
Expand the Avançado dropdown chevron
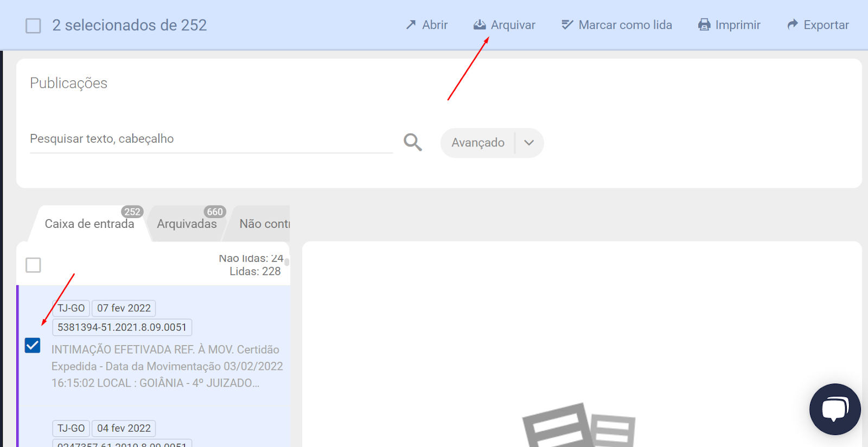pos(529,143)
